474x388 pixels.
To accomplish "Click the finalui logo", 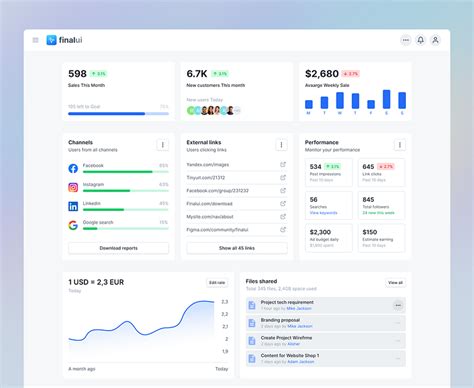I will (x=64, y=40).
